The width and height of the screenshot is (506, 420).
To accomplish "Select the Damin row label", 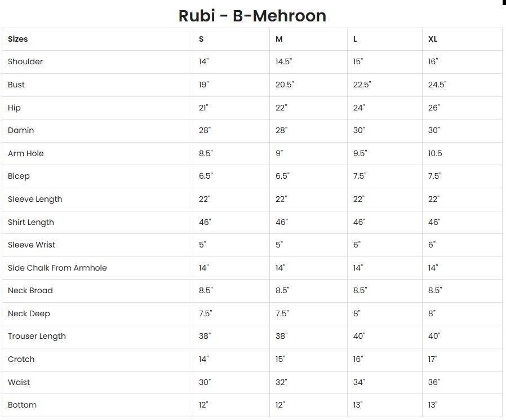I will 21,130.
